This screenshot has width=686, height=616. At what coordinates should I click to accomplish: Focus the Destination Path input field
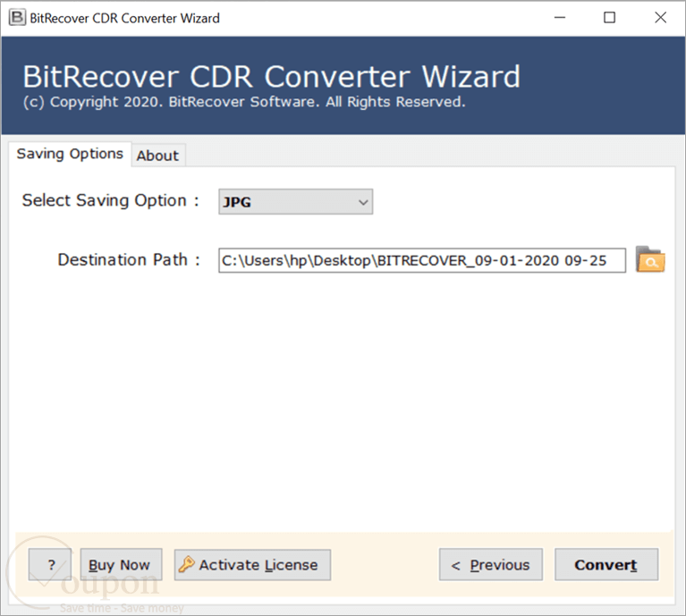coord(422,260)
